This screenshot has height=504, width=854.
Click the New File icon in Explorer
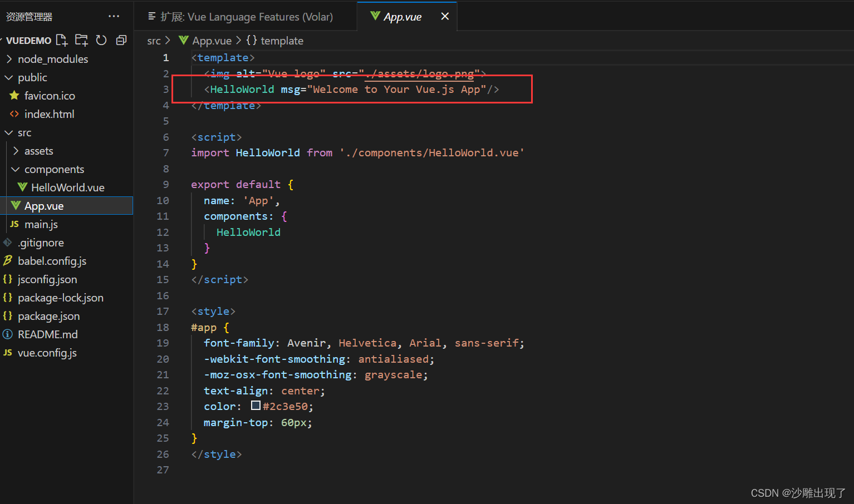(x=61, y=39)
